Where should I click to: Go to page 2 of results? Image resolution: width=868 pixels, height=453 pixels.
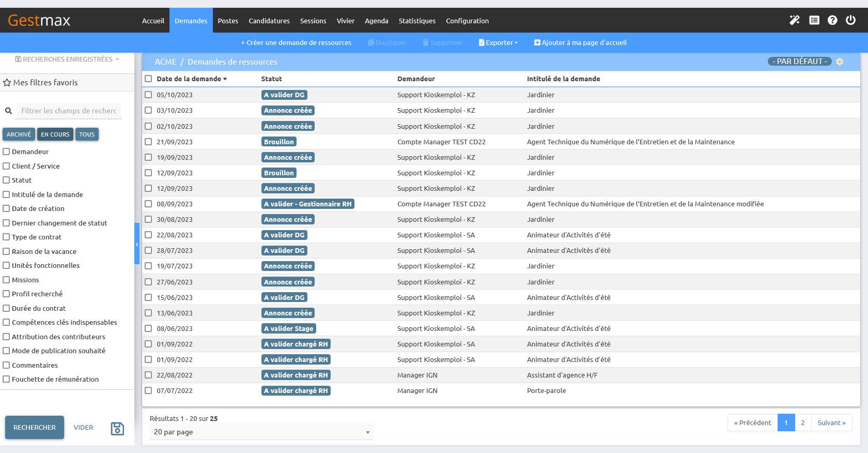803,422
